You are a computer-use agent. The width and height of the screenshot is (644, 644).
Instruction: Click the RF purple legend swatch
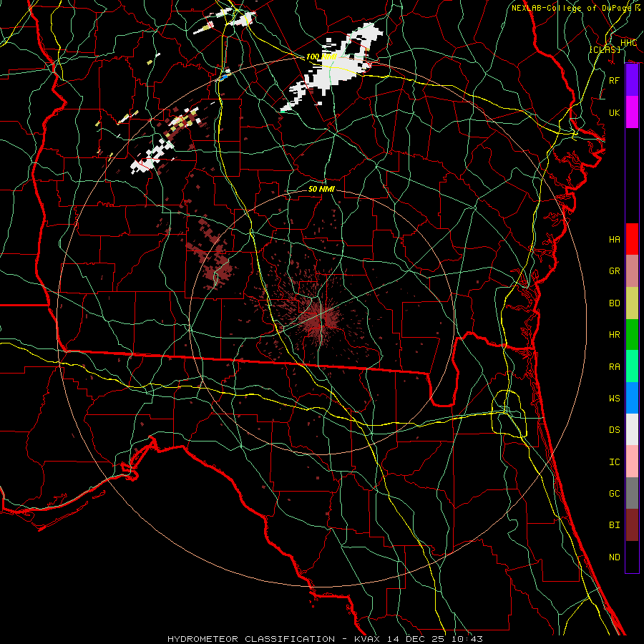pos(632,80)
